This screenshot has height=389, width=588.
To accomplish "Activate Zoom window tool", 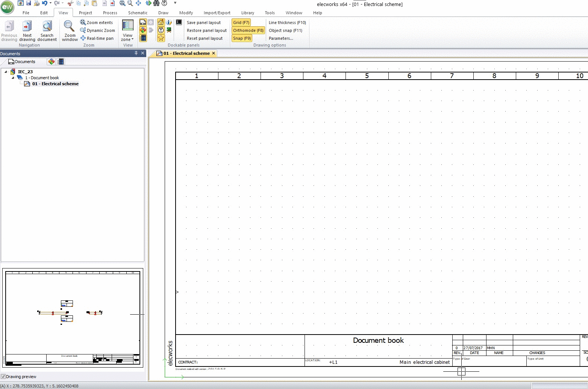I will (70, 31).
